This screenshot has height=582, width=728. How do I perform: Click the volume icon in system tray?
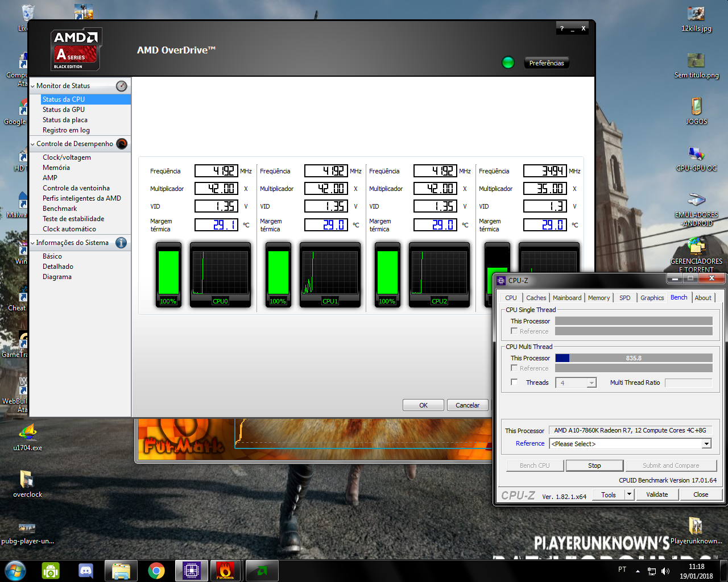[665, 571]
